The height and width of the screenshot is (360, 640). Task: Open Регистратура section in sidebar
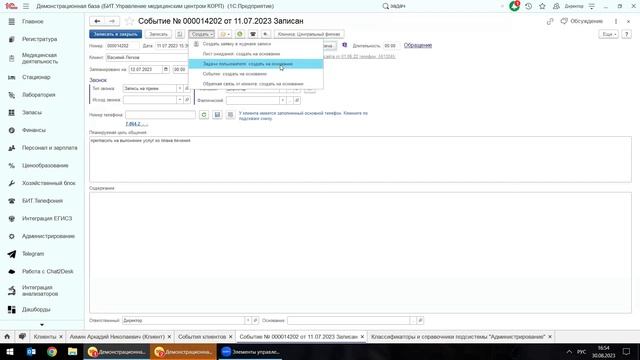[40, 39]
